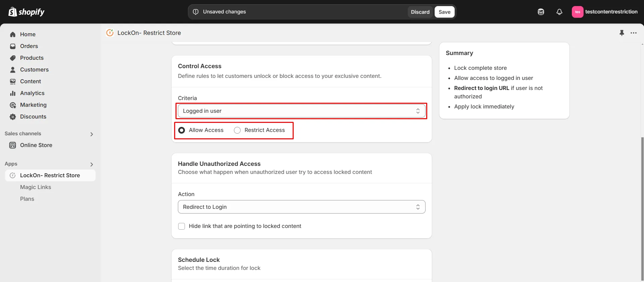Open the Sidekick assistant icon
644x282 pixels.
click(541, 12)
